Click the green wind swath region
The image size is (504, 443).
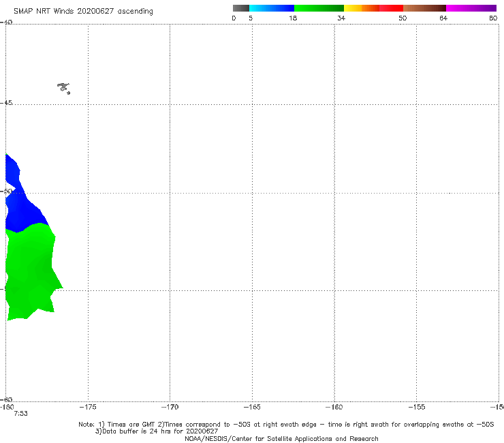[x=31, y=271]
